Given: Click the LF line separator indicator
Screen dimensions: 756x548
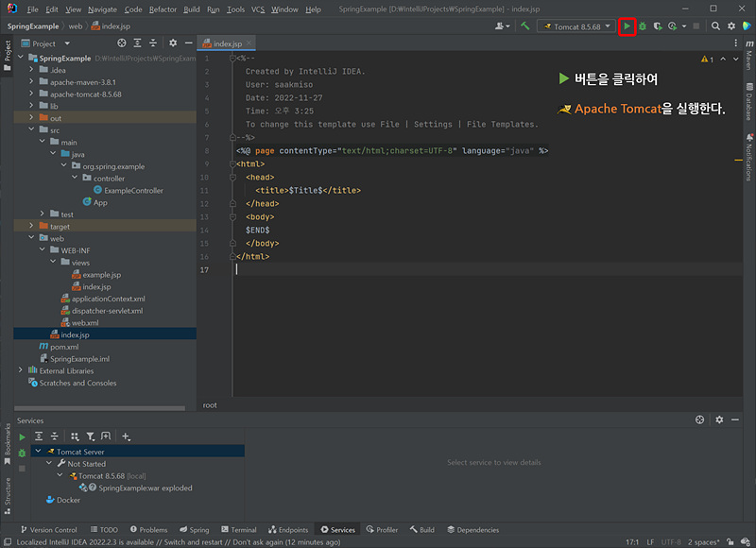Looking at the screenshot, I should click(650, 542).
